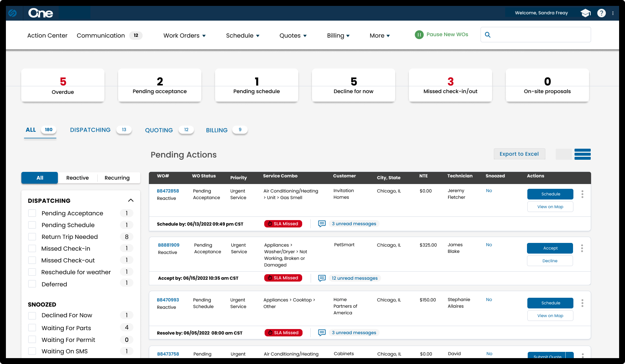This screenshot has height=364, width=625.
Task: Select the BILLING tab
Action: coord(227,130)
